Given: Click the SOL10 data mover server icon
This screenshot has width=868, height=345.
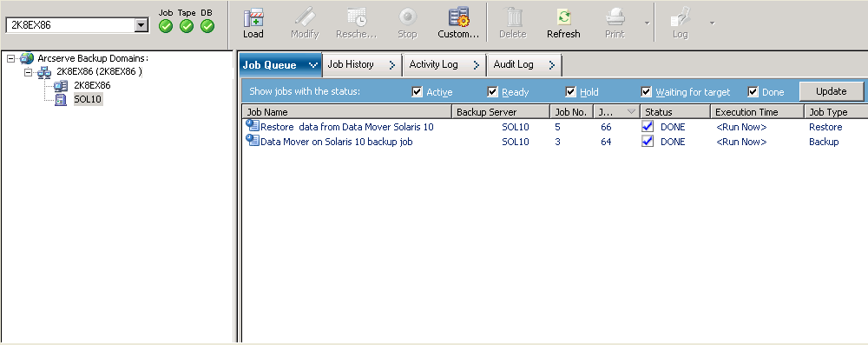Looking at the screenshot, I should coord(61,100).
